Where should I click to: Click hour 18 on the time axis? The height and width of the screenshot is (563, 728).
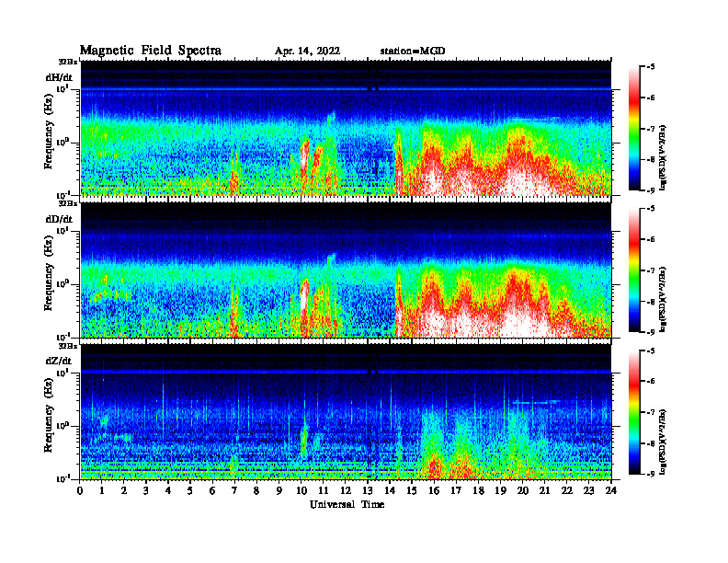pyautogui.click(x=479, y=491)
